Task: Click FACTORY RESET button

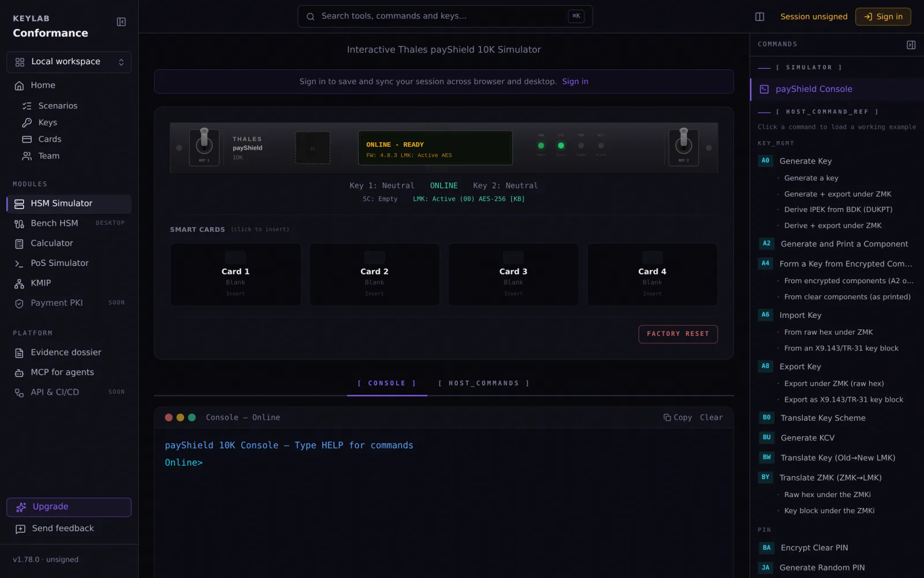Action: 678,334
